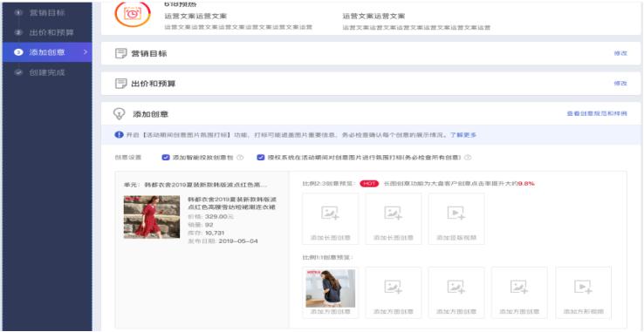Click the 发布日期 value 2019-05-04
Image resolution: width=644 pixels, height=332 pixels.
tap(238, 241)
